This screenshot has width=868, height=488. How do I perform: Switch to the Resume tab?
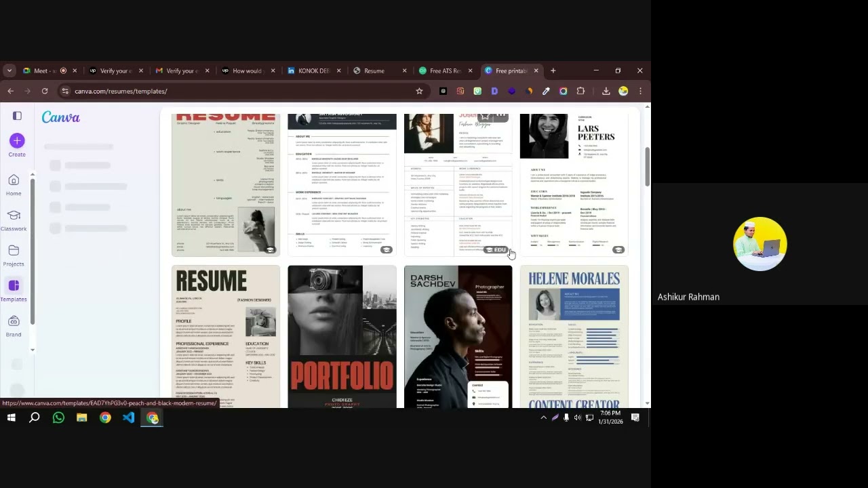click(x=380, y=70)
